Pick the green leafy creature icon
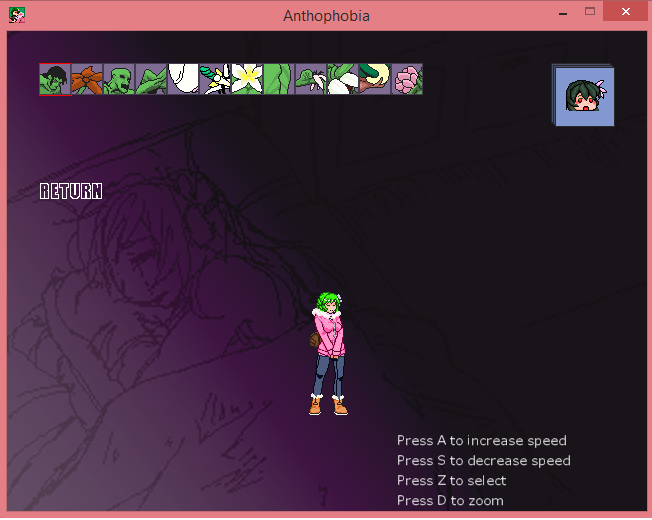 pyautogui.click(x=151, y=80)
